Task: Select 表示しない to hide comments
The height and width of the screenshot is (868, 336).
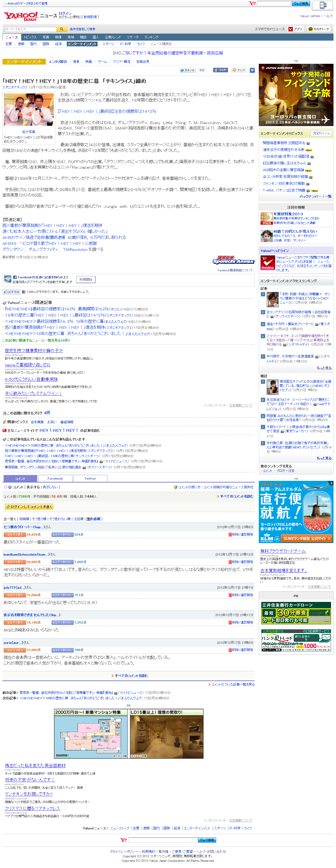Action: (x=50, y=487)
